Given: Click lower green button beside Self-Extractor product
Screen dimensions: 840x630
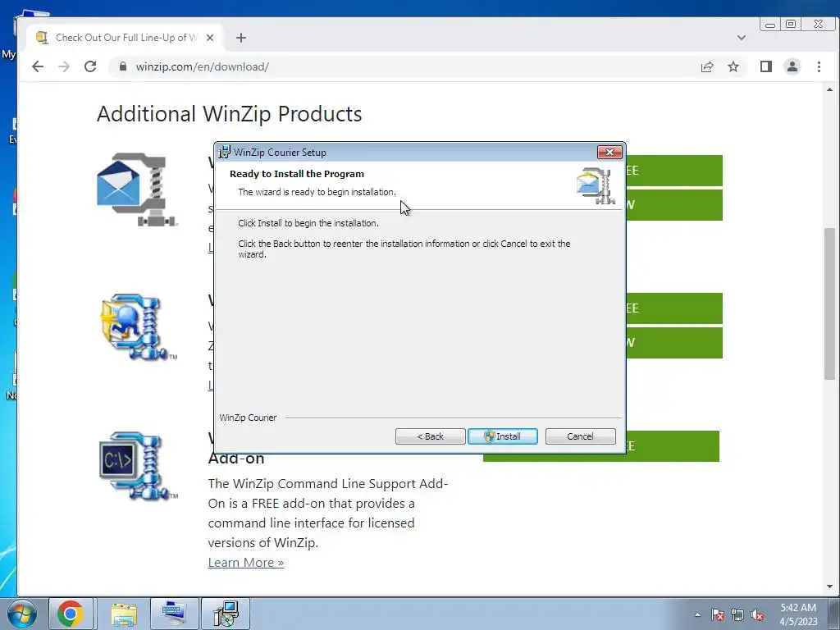Looking at the screenshot, I should pyautogui.click(x=674, y=342).
